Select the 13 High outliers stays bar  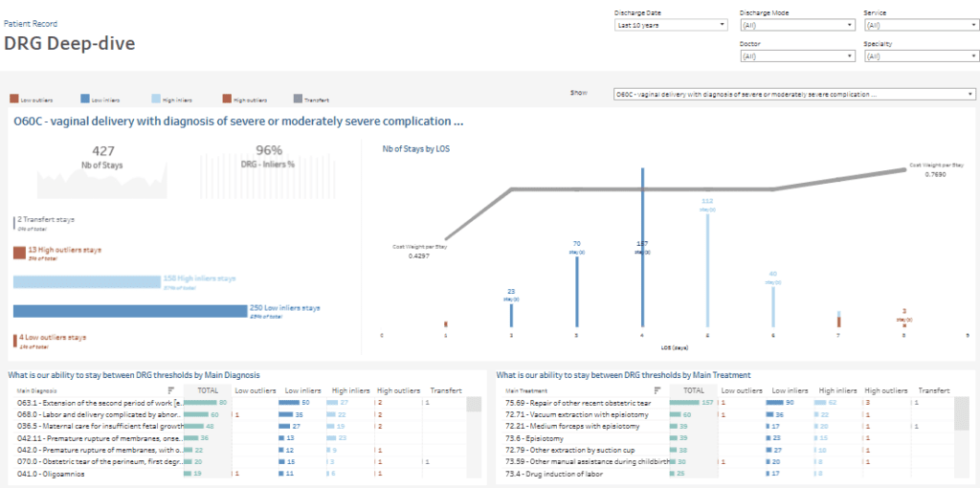click(x=19, y=253)
